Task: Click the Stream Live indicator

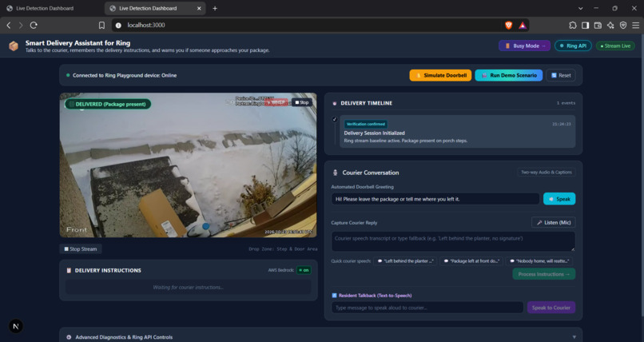Action: click(x=615, y=46)
